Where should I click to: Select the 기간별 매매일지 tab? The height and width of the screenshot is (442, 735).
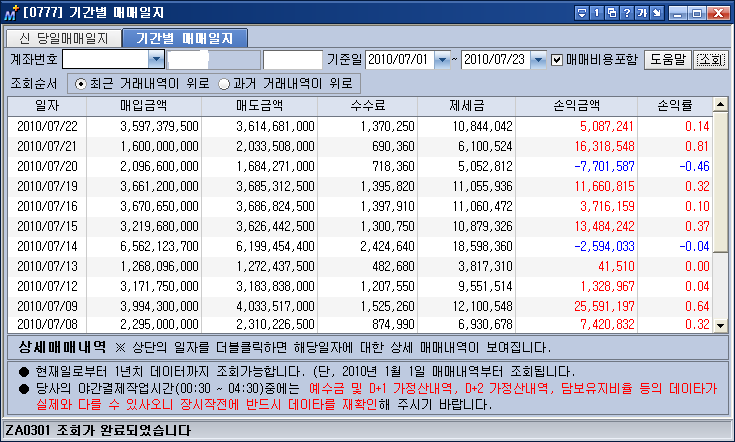[x=185, y=37]
